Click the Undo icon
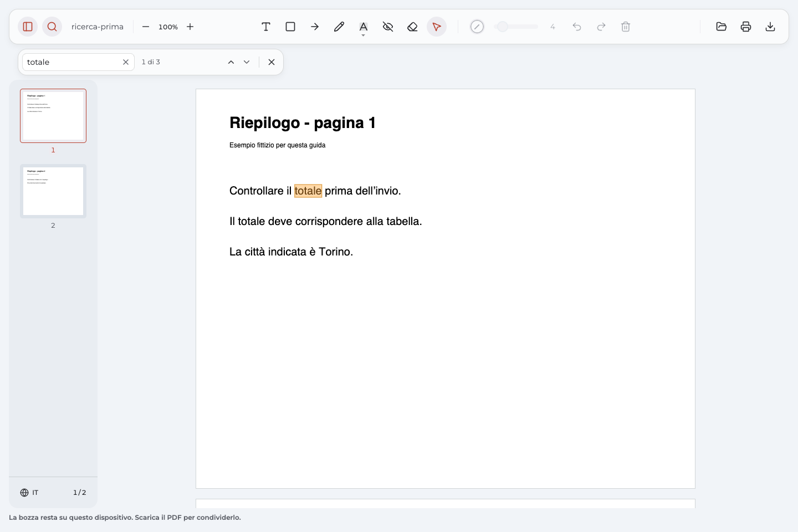The image size is (798, 532). [577, 27]
